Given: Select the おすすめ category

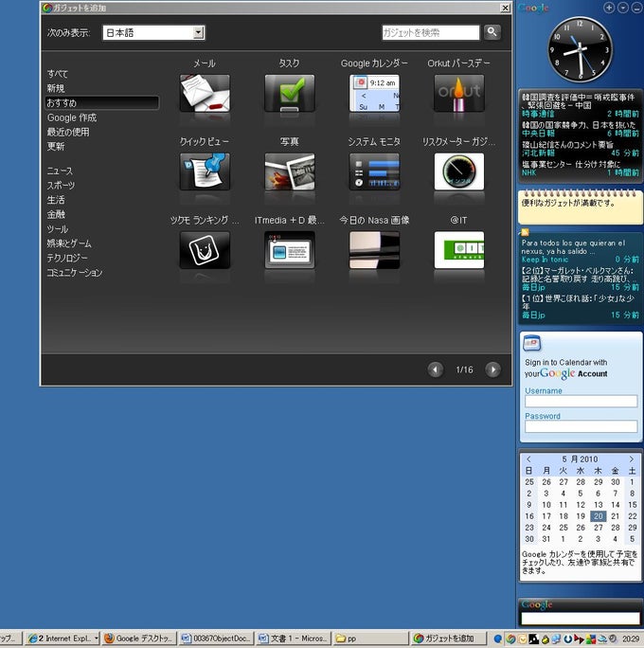Looking at the screenshot, I should coord(101,103).
